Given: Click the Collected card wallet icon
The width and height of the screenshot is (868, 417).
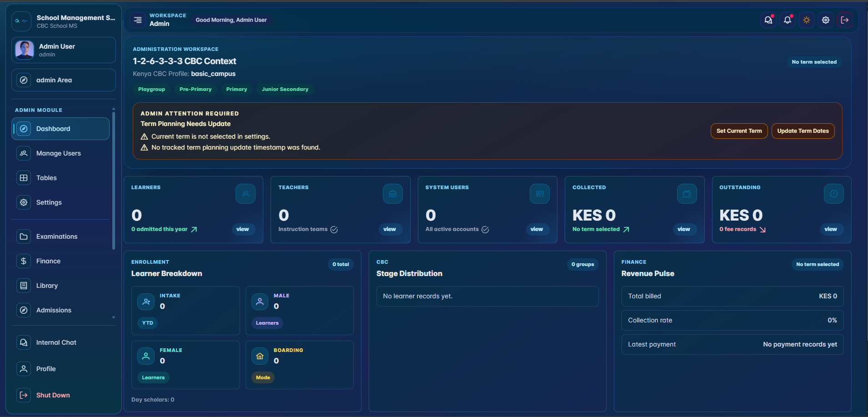Looking at the screenshot, I should click(x=687, y=194).
